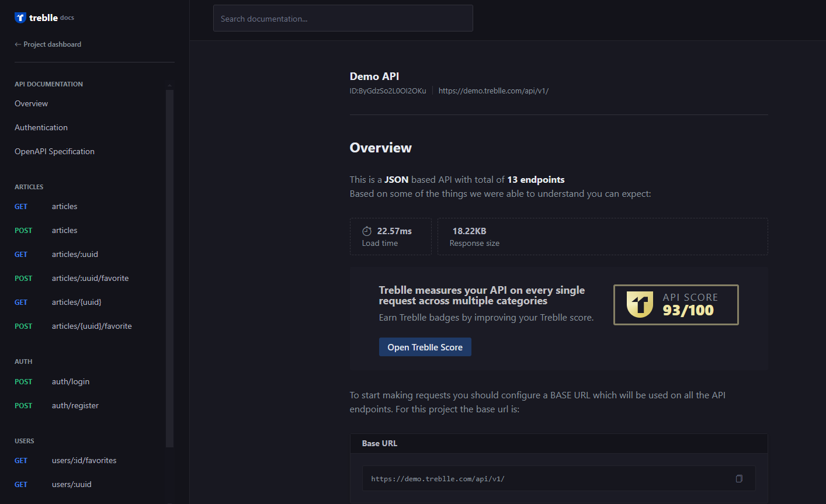
Task: Click the Base URL code text
Action: coord(438,479)
